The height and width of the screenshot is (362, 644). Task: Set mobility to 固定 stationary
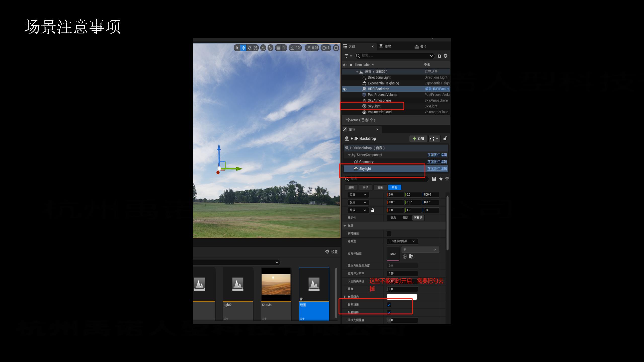coord(406,218)
